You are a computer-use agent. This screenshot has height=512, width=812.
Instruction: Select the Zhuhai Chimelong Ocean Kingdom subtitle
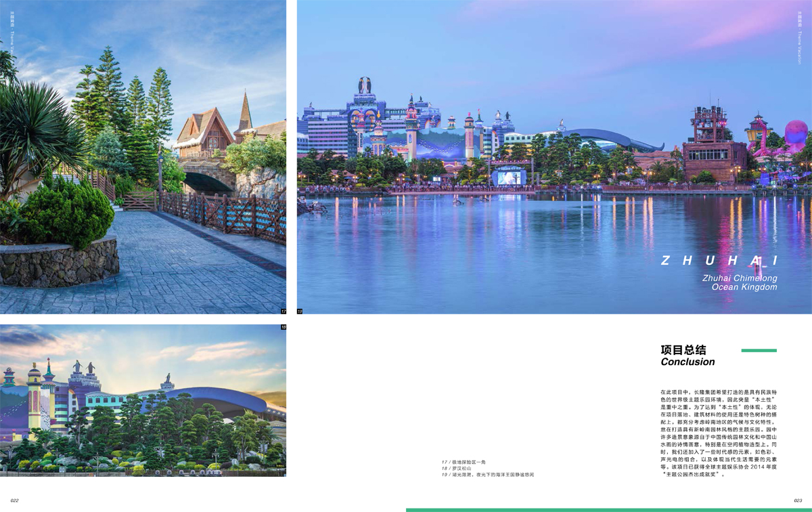tap(740, 282)
